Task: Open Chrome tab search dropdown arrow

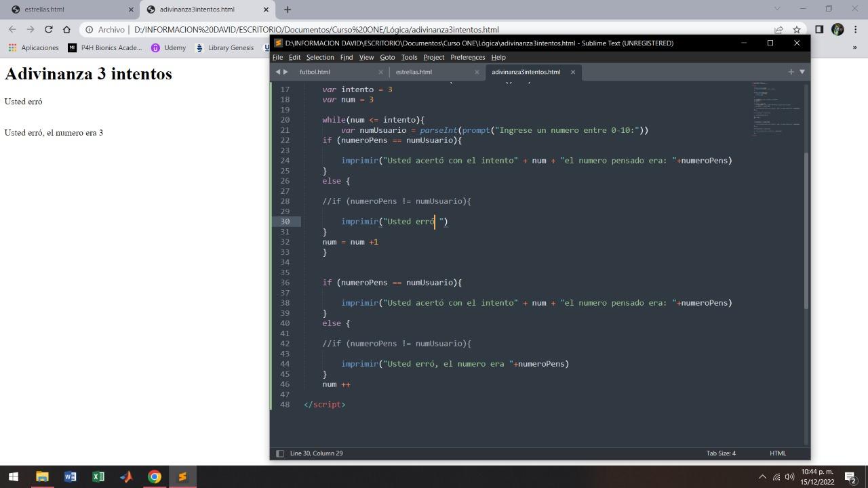Action: click(x=777, y=9)
